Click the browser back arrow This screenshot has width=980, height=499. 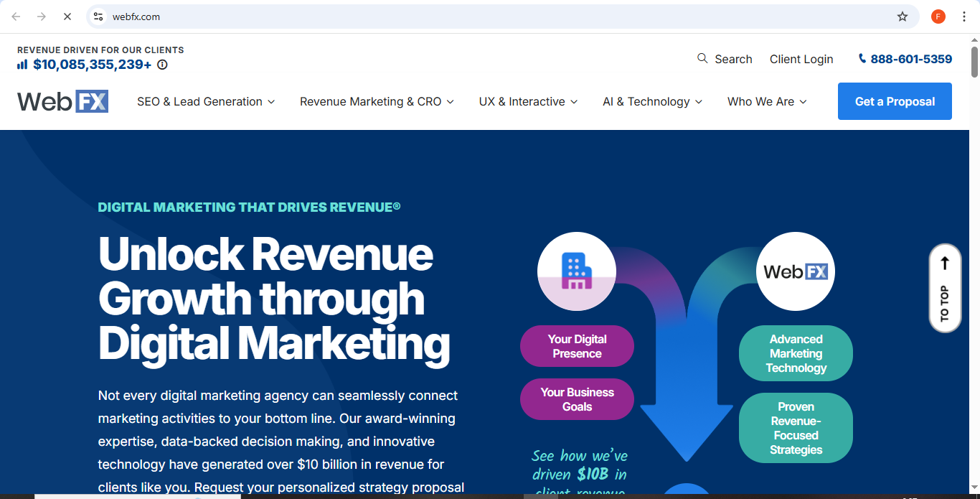16,17
